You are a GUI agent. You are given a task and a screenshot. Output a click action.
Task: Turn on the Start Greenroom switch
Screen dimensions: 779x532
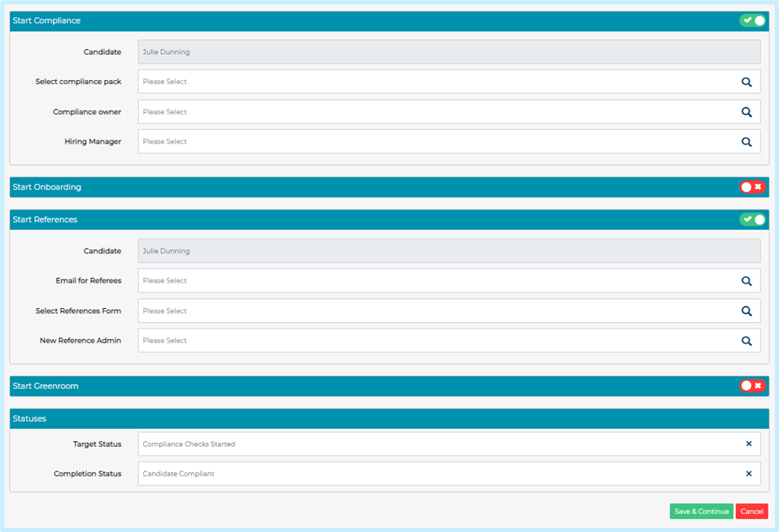(x=752, y=385)
